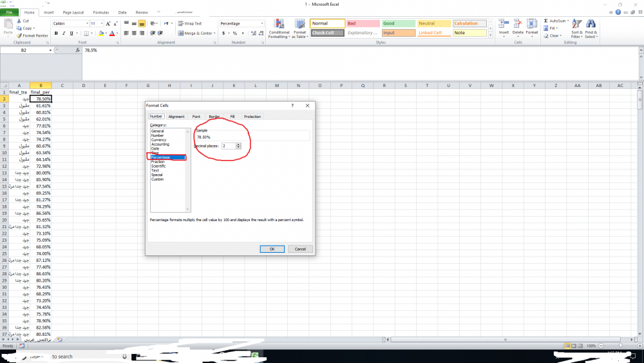Click Cancel in Format Cells dialog
Image resolution: width=644 pixels, height=363 pixels.
click(x=300, y=249)
